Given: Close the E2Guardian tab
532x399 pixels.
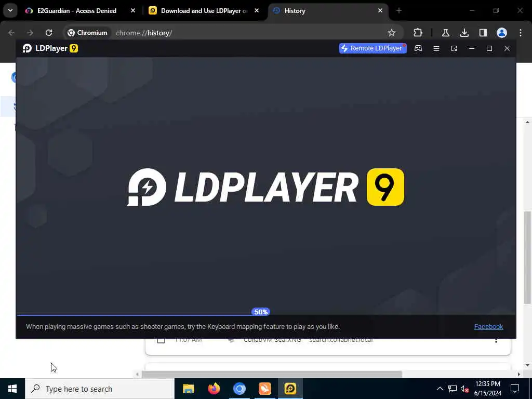Looking at the screenshot, I should 133,11.
